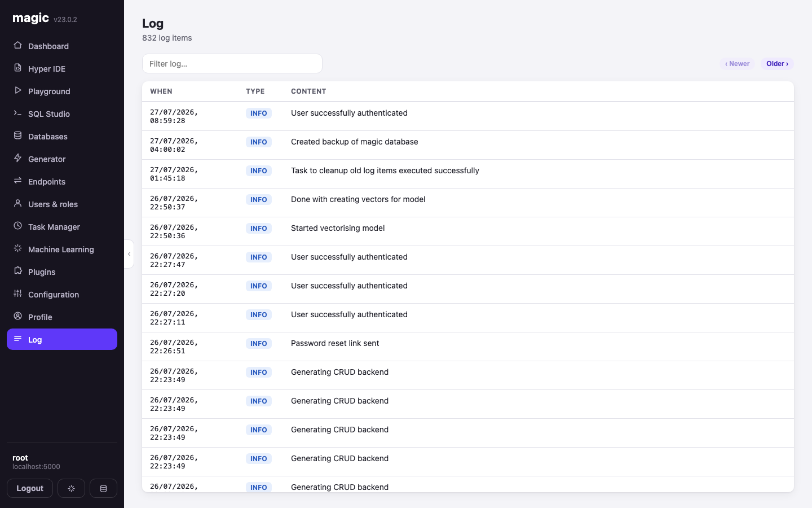Open the Configuration page

click(62, 294)
